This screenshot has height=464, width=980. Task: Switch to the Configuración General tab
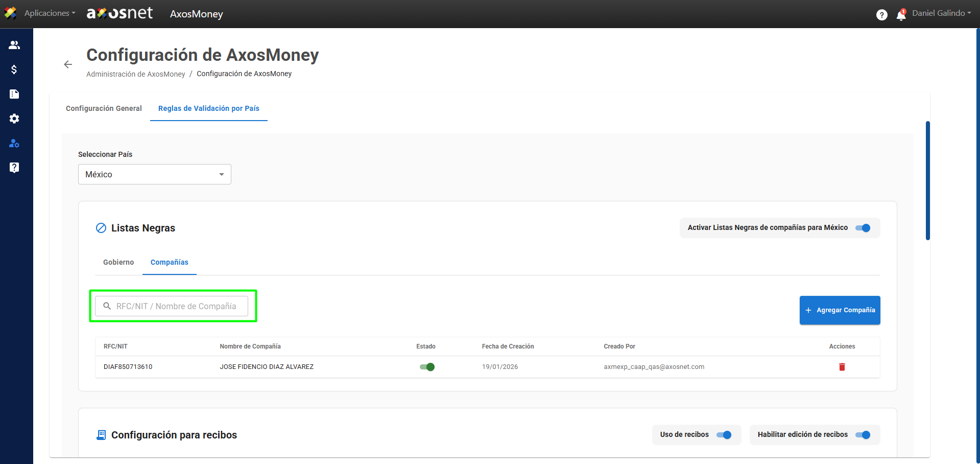pyautogui.click(x=104, y=108)
